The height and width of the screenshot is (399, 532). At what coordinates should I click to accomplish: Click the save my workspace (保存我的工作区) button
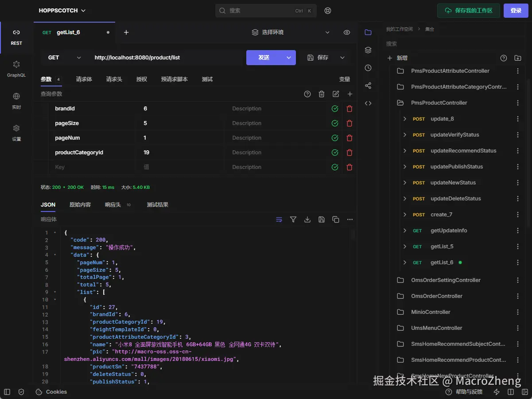click(469, 11)
